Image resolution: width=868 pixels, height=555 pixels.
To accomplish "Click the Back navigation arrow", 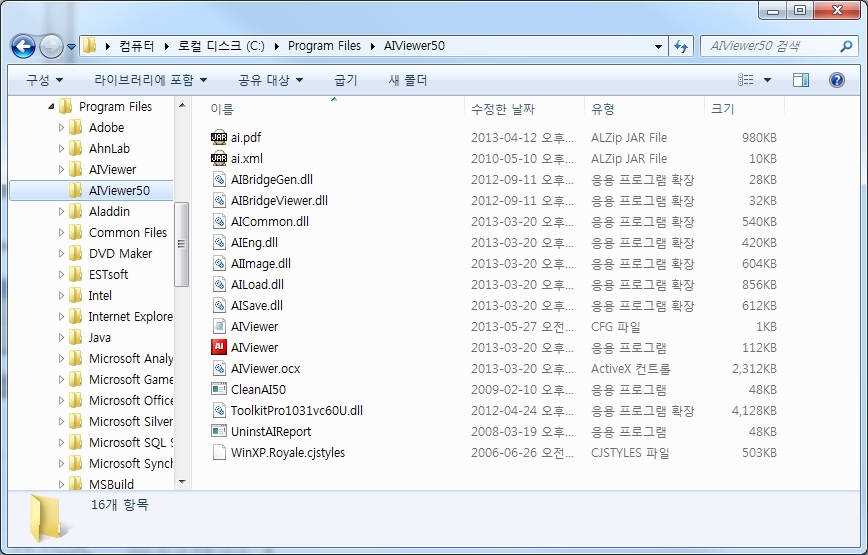I will (23, 46).
